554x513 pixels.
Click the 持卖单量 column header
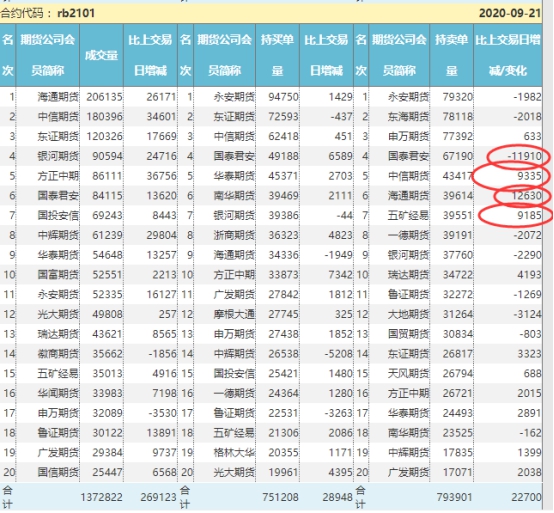451,55
